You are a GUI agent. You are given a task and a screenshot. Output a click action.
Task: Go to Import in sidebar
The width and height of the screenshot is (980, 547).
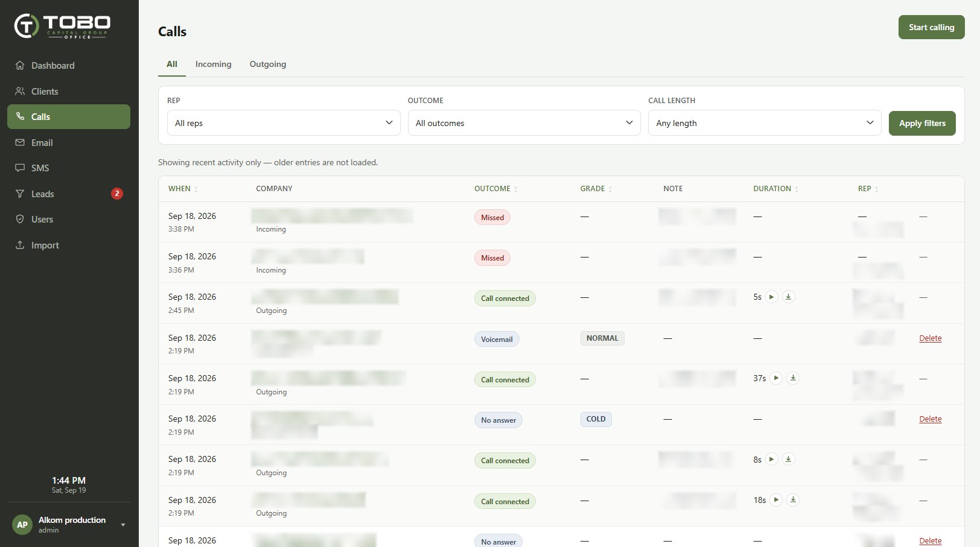(x=69, y=245)
